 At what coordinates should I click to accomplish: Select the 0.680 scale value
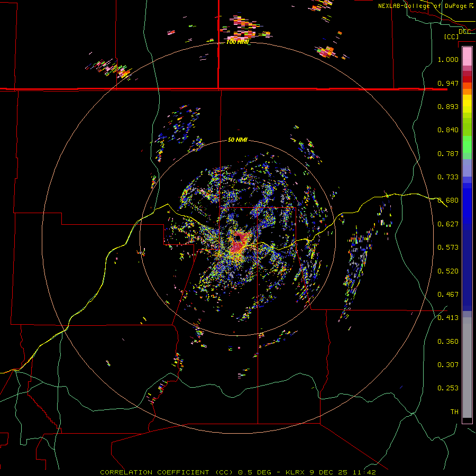click(448, 200)
